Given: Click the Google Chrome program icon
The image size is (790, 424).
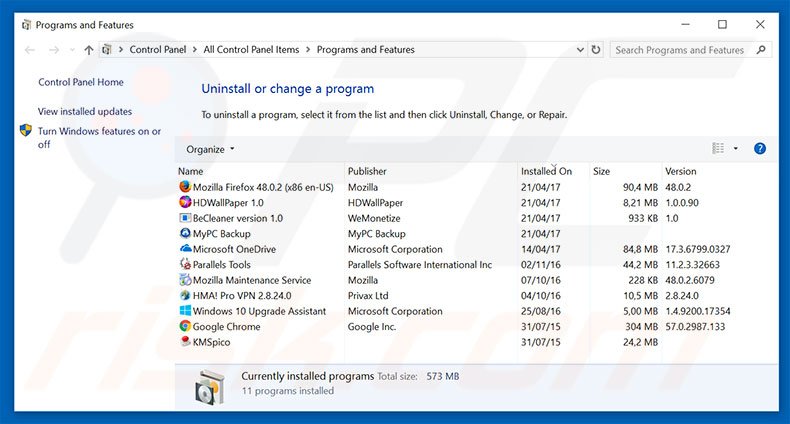Looking at the screenshot, I should coord(185,326).
